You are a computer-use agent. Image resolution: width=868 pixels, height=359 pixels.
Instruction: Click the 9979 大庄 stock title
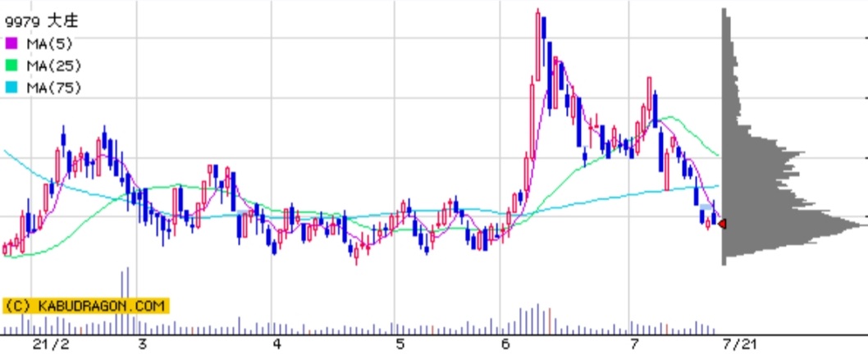(42, 21)
